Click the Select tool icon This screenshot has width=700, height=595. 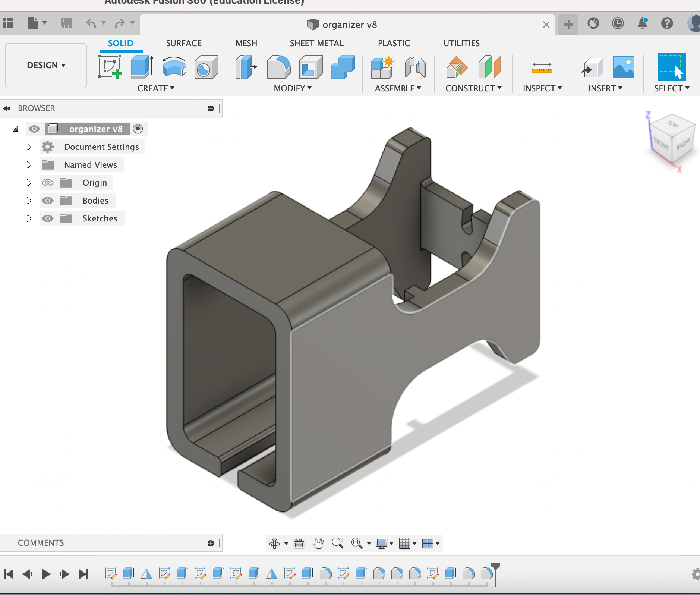(x=671, y=67)
